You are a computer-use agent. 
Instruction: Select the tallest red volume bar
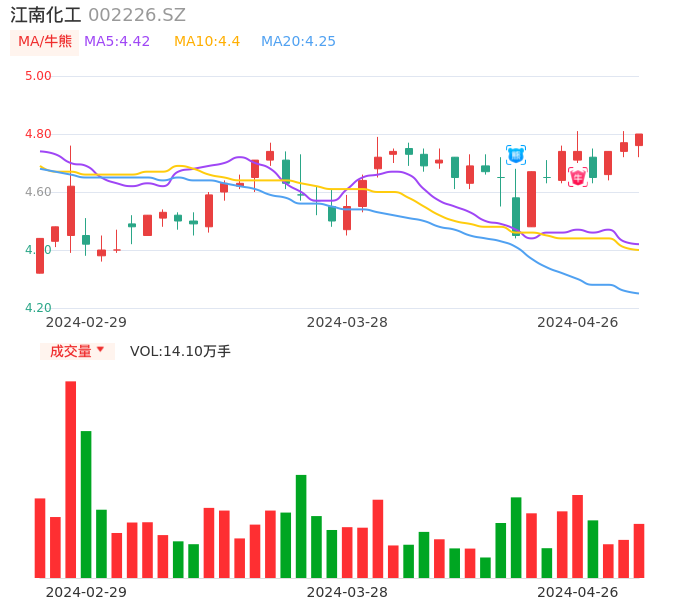coord(71,479)
